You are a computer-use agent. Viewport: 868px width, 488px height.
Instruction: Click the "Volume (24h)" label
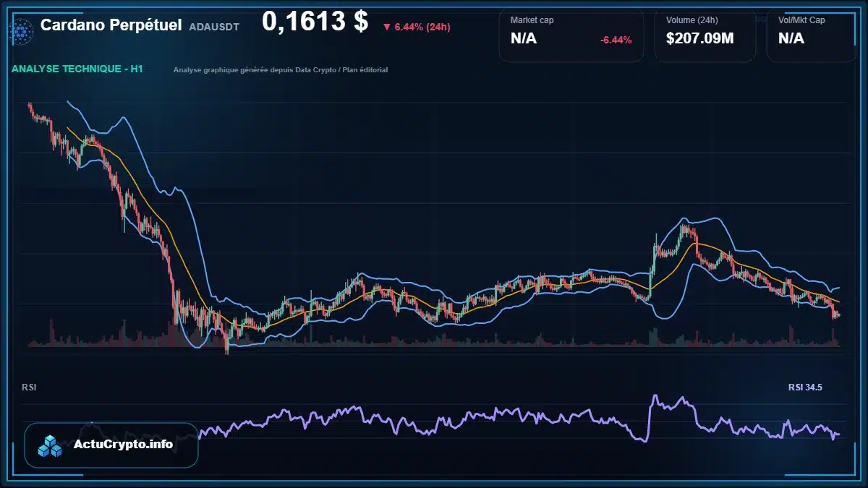(x=691, y=20)
